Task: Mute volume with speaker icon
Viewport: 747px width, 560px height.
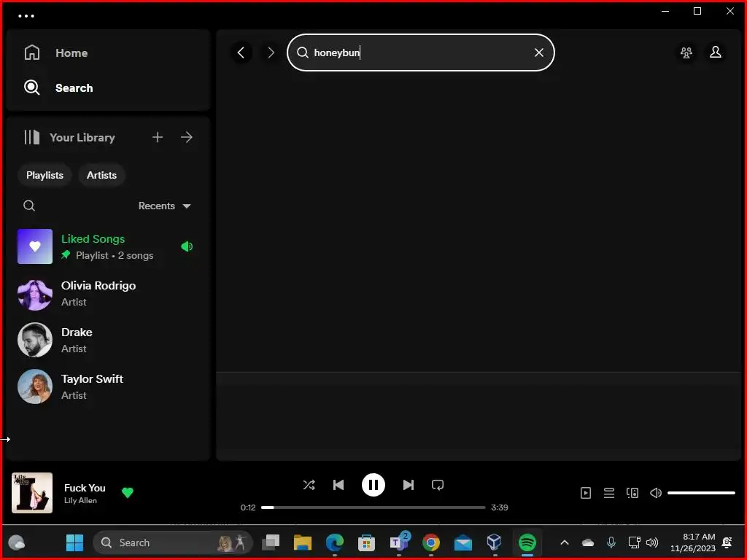Action: (x=656, y=493)
